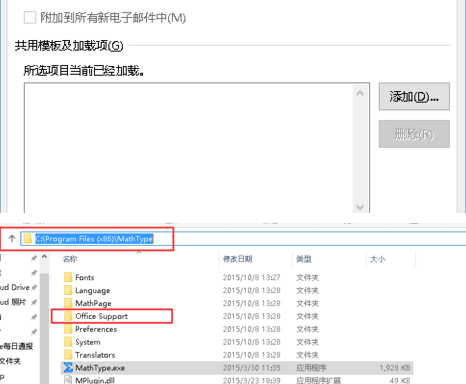The height and width of the screenshot is (384, 466).
Task: Sort by the 类型 column header
Action: pos(304,259)
